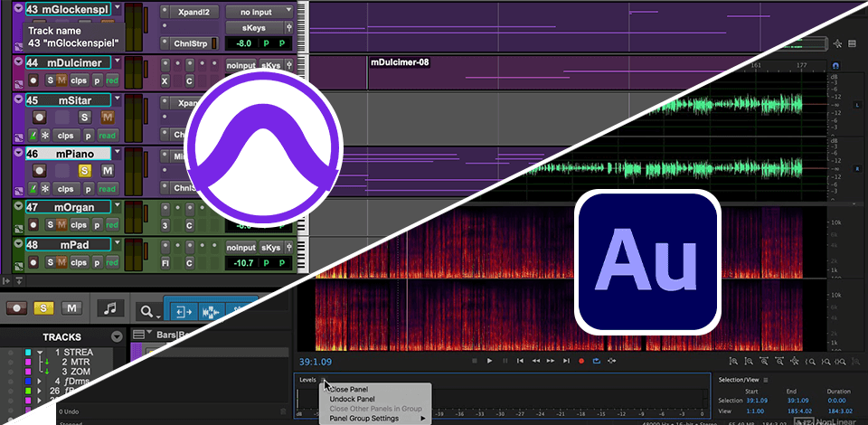This screenshot has height=425, width=868.
Task: Open track options arrow next to 46 mPiano
Action: pos(118,154)
